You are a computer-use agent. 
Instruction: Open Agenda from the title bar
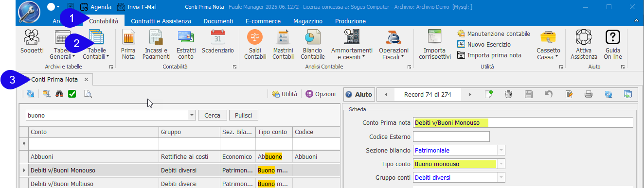point(95,7)
